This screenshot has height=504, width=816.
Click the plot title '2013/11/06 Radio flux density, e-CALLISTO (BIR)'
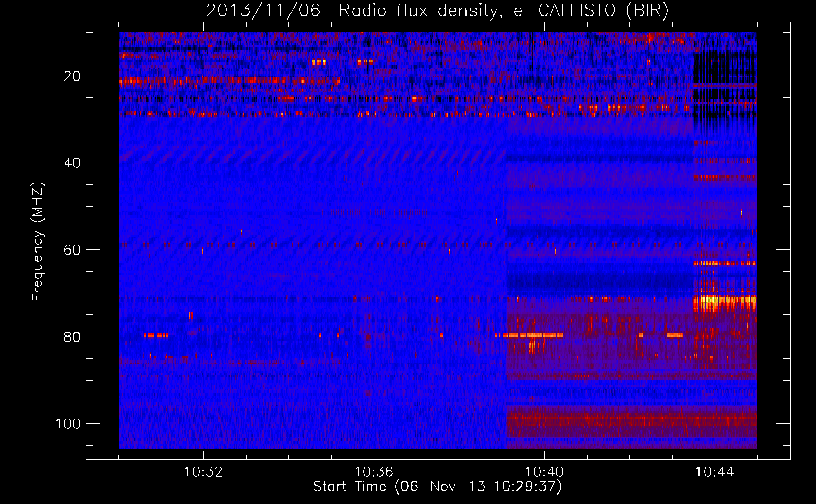(x=437, y=10)
